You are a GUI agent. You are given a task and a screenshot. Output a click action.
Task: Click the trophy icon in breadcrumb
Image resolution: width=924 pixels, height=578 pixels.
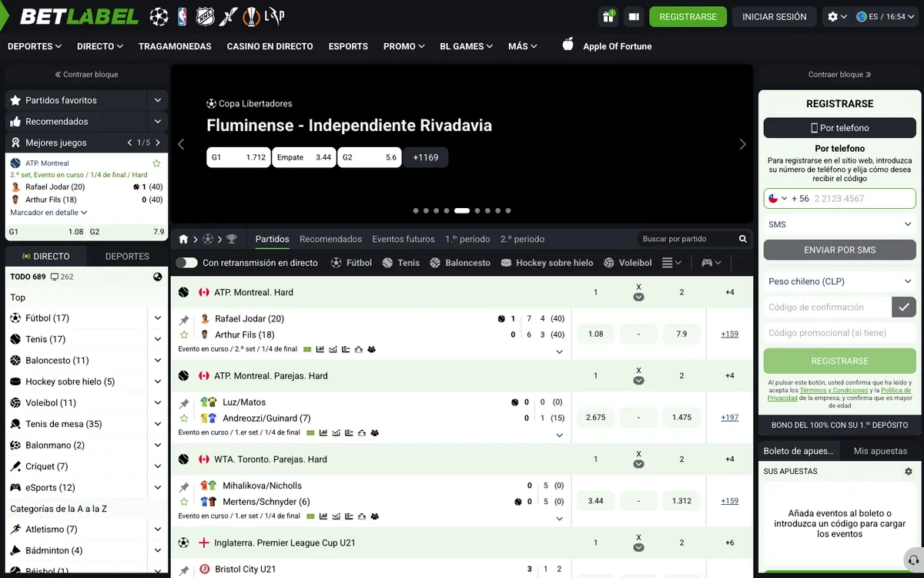click(232, 239)
